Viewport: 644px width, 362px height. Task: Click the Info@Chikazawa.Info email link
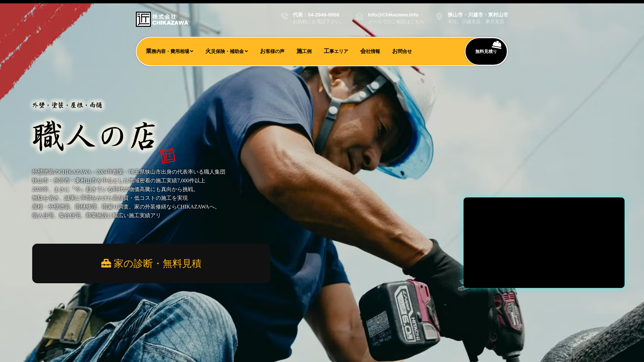point(393,15)
